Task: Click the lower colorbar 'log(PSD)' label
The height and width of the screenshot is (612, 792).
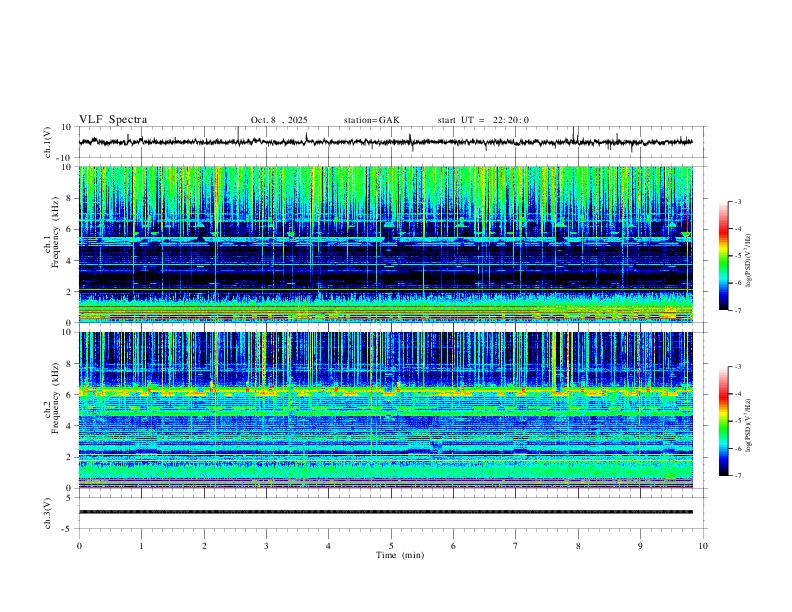Action: coord(749,425)
